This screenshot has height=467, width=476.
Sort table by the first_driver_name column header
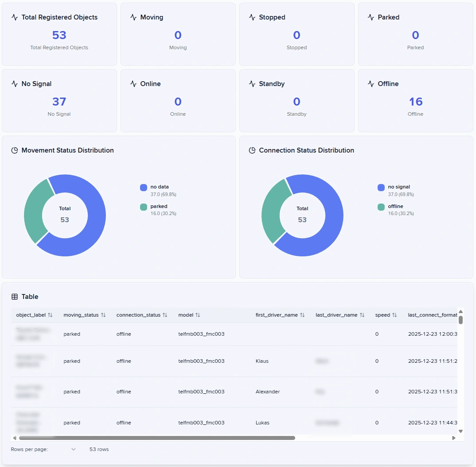point(277,315)
